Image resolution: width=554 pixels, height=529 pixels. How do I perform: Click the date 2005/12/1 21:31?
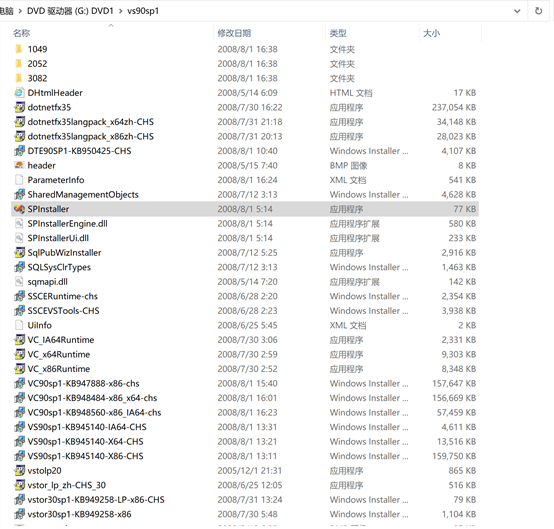point(250,471)
